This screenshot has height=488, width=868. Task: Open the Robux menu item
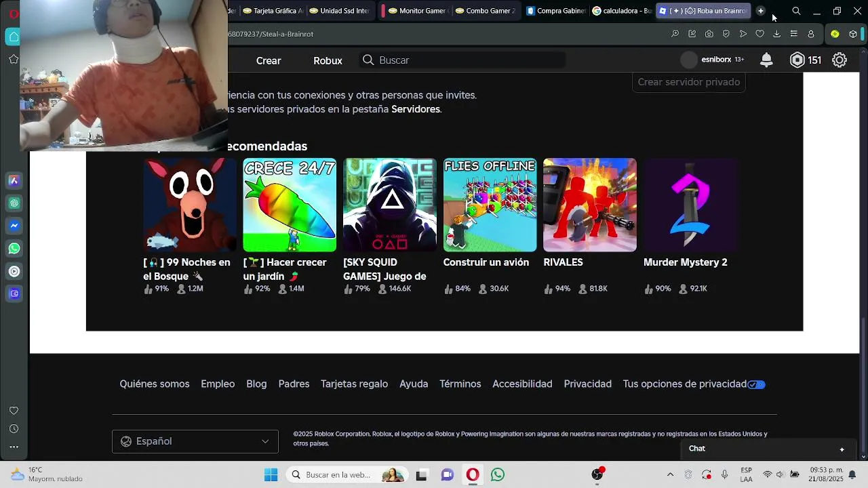click(328, 60)
